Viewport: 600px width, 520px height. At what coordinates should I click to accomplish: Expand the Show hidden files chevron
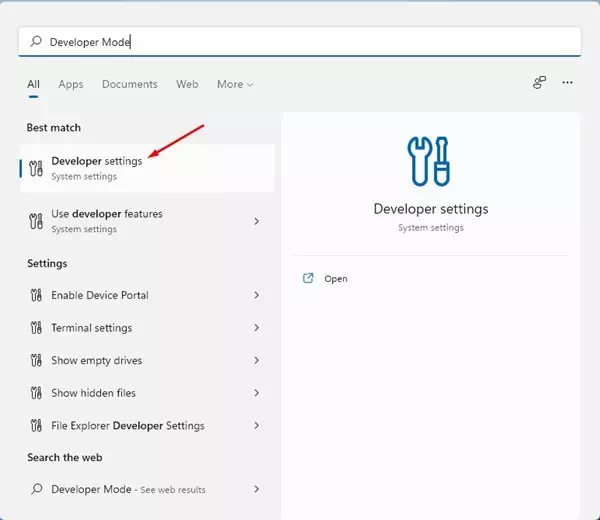pyautogui.click(x=256, y=393)
